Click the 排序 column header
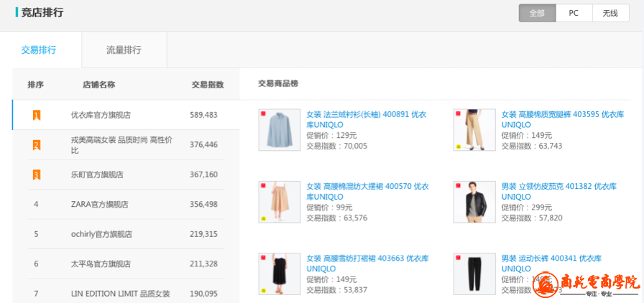Screen dimensions: 644x303 36,85
